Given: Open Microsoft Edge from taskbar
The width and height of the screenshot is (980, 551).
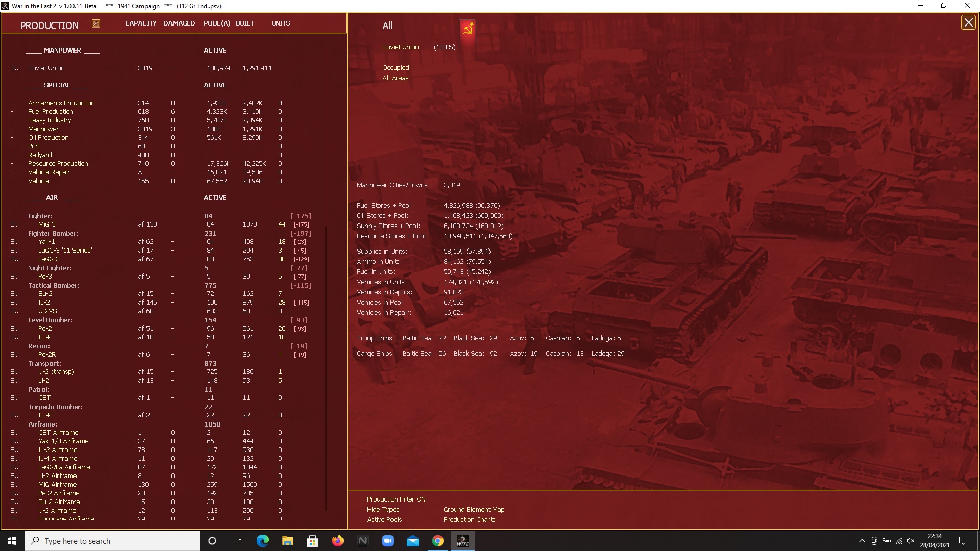Looking at the screenshot, I should (x=262, y=541).
